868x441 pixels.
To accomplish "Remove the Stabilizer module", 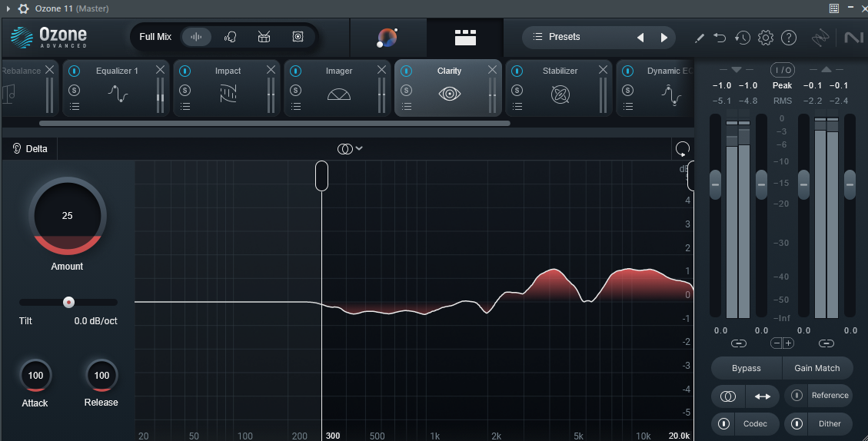I will point(603,70).
